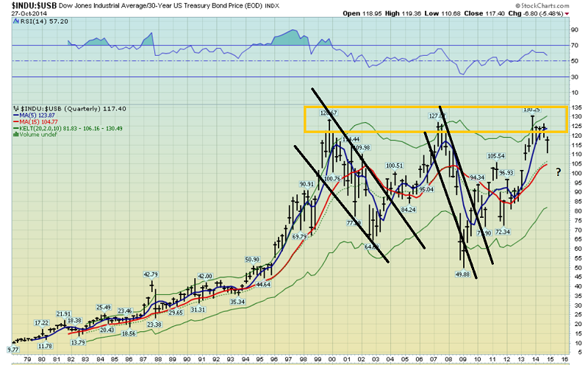Click the 42.79 peak label
588x365 pixels.
pos(151,274)
